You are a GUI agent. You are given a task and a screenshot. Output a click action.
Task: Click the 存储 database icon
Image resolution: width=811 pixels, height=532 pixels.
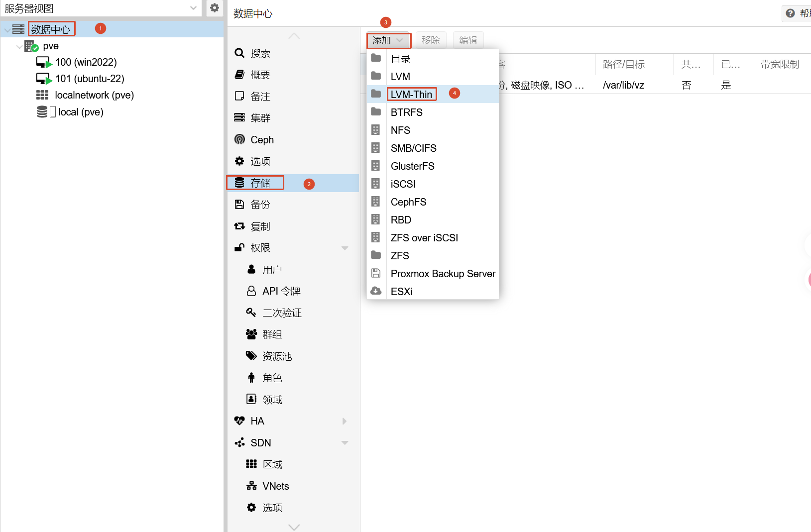coord(239,183)
